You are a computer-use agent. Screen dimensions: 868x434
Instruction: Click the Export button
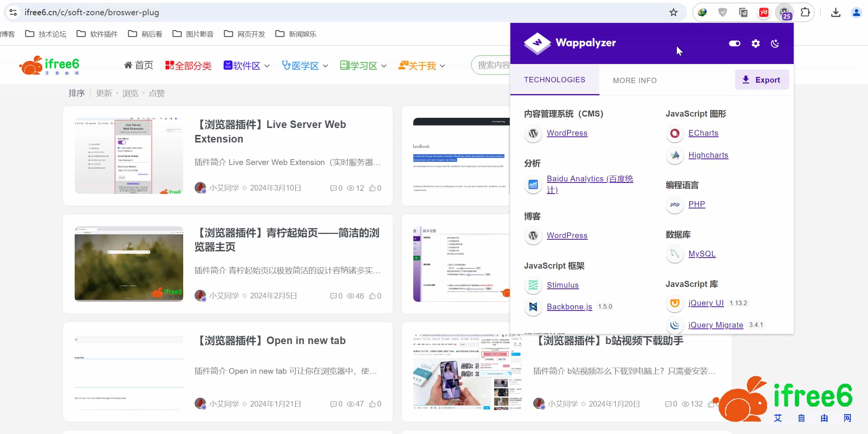click(762, 79)
